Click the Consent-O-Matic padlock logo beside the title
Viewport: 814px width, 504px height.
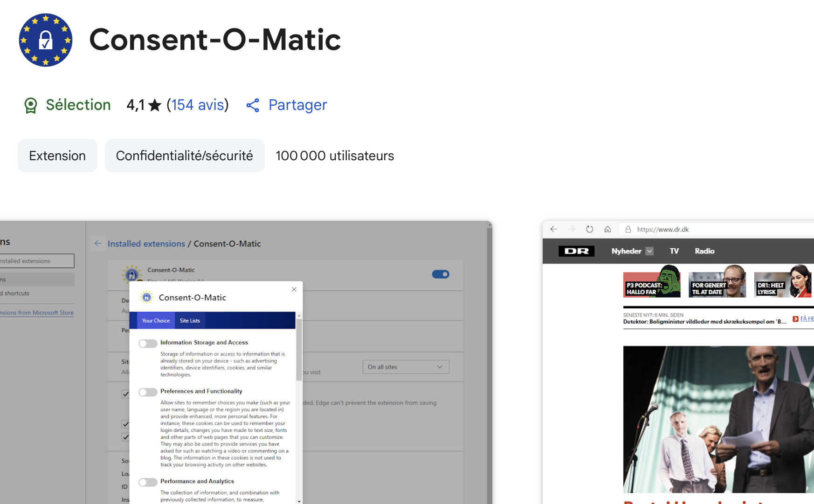(46, 40)
